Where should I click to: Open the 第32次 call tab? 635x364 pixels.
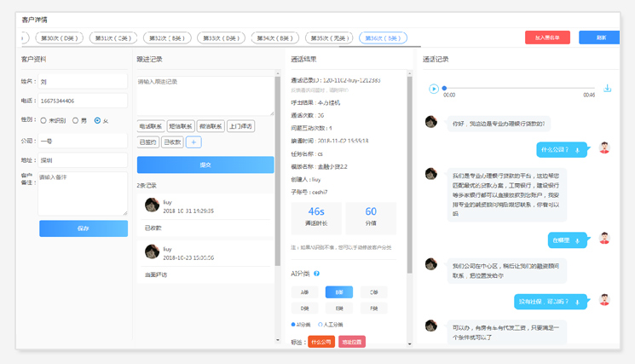167,38
